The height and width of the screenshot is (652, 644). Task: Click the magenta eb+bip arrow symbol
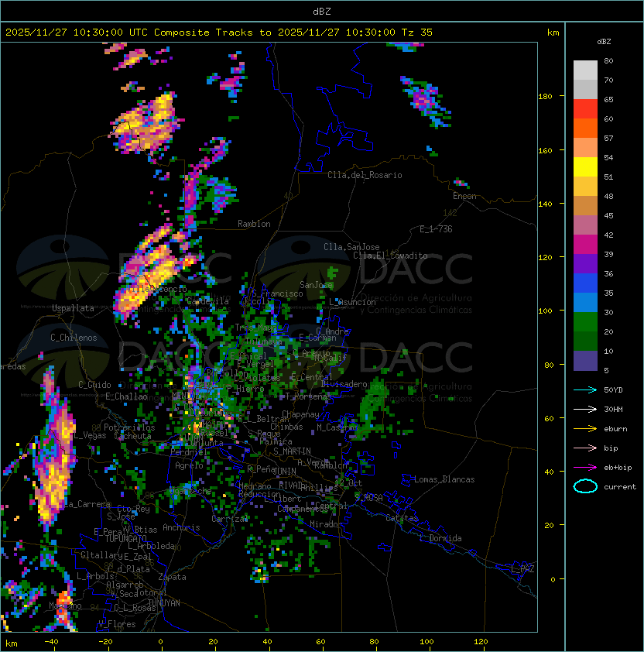[585, 468]
